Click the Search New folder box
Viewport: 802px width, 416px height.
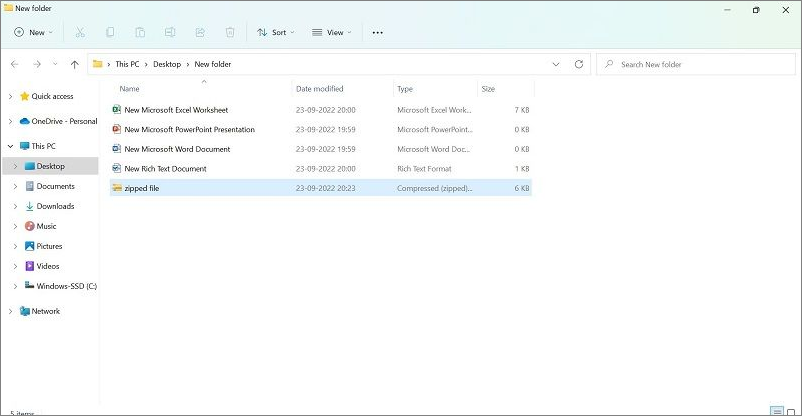coord(695,64)
